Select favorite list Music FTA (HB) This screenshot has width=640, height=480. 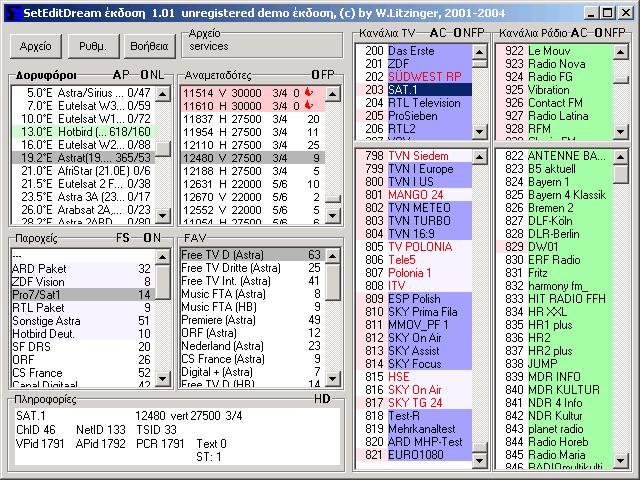(252, 307)
